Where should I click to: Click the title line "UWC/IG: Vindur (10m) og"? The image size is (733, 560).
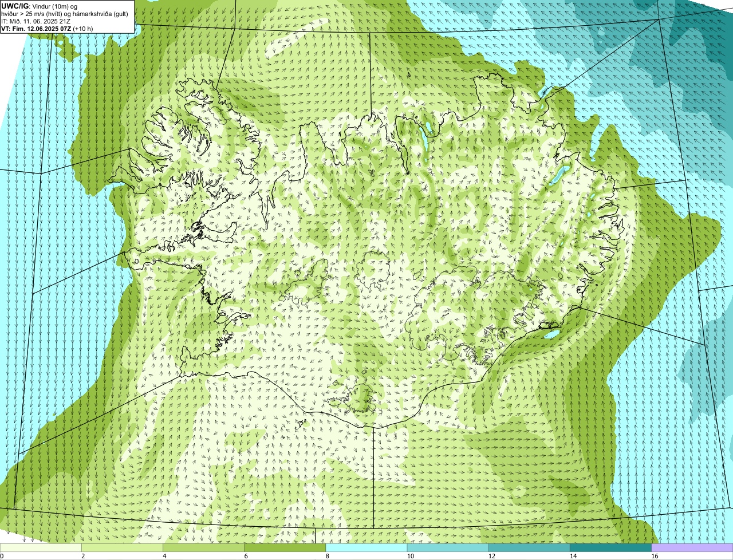(39, 6)
